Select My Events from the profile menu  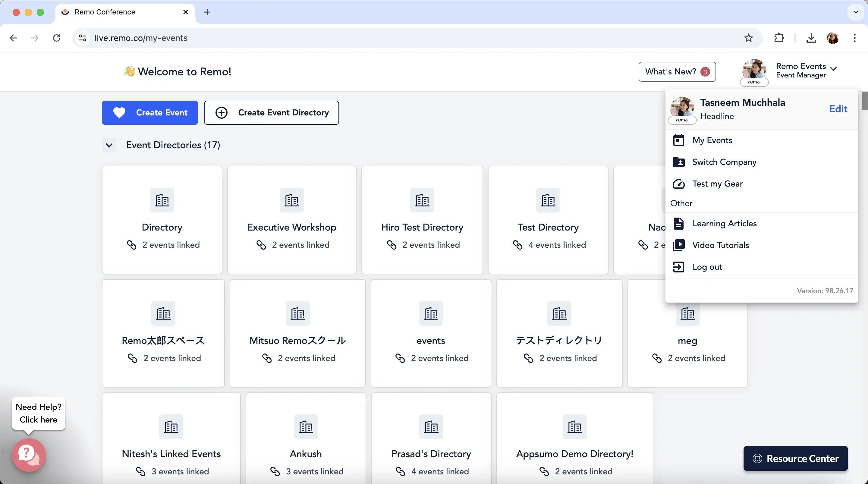pyautogui.click(x=762, y=140)
